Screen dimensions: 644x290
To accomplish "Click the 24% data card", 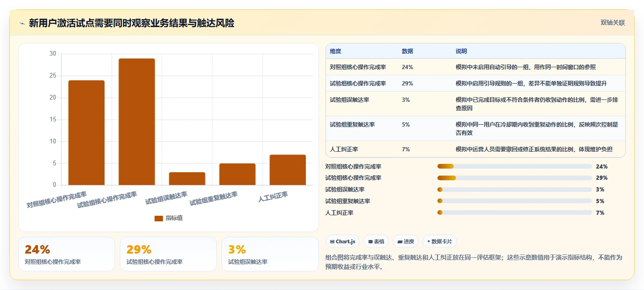I will point(67,254).
